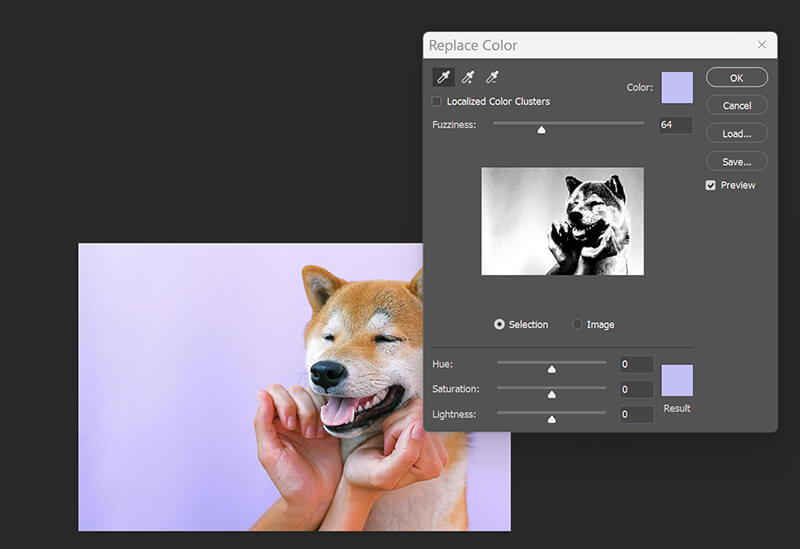The height and width of the screenshot is (549, 800).
Task: Click the Replace Color title bar text
Action: (x=473, y=45)
